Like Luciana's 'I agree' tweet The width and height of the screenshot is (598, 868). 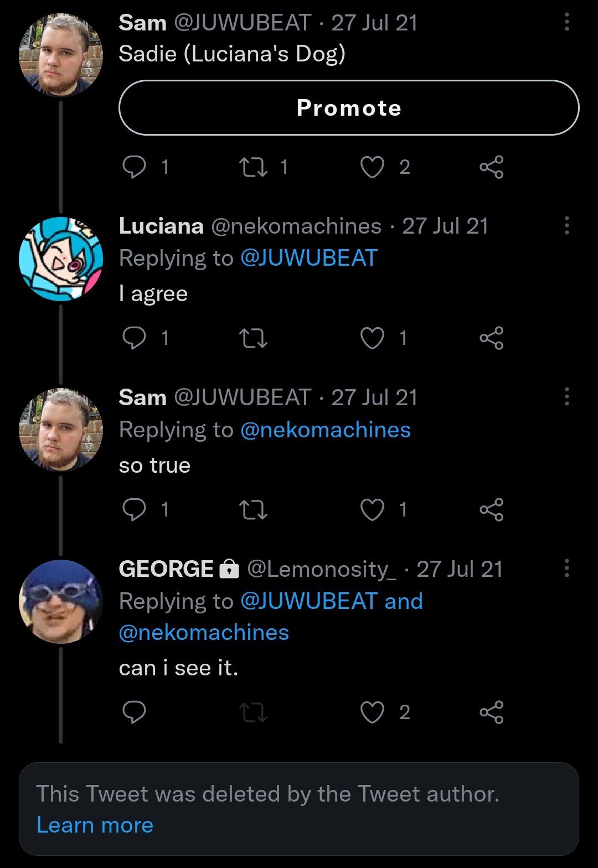click(x=372, y=338)
